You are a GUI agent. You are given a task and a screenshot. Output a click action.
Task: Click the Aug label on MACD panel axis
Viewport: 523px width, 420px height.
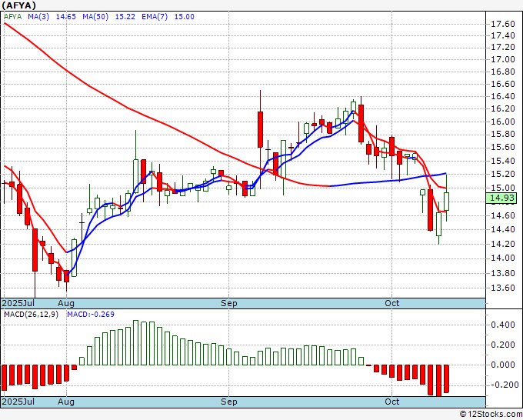65,402
